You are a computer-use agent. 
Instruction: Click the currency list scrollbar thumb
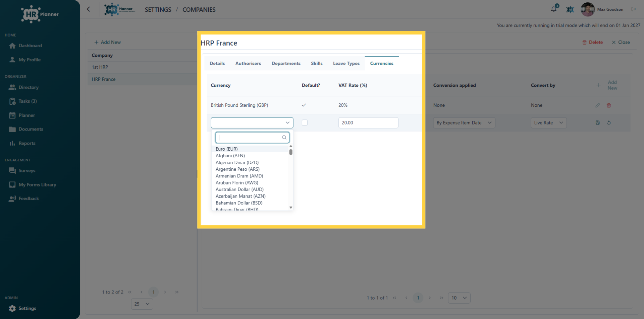291,152
